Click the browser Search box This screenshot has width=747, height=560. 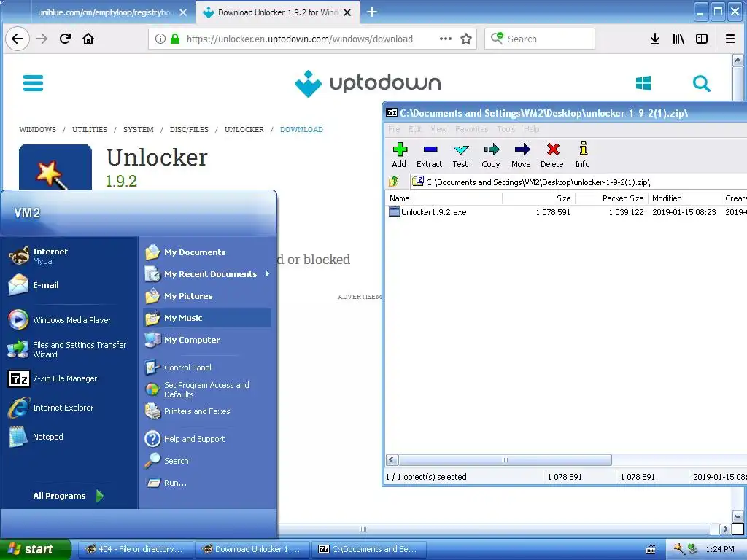(540, 39)
